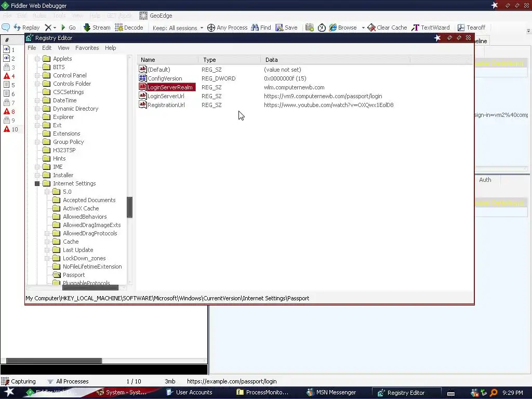Click the Clear Cache icon
This screenshot has height=399, width=532.
point(371,28)
